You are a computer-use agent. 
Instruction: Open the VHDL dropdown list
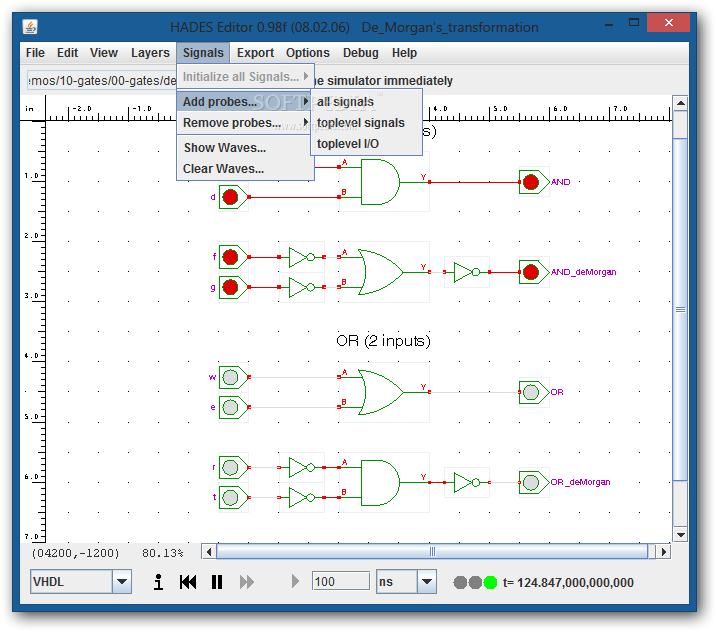point(122,582)
